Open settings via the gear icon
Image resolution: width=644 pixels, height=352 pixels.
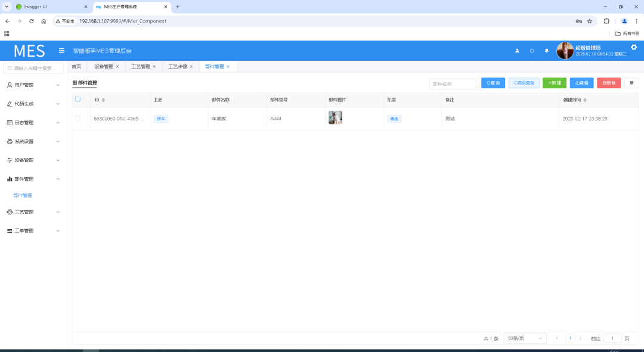[634, 47]
